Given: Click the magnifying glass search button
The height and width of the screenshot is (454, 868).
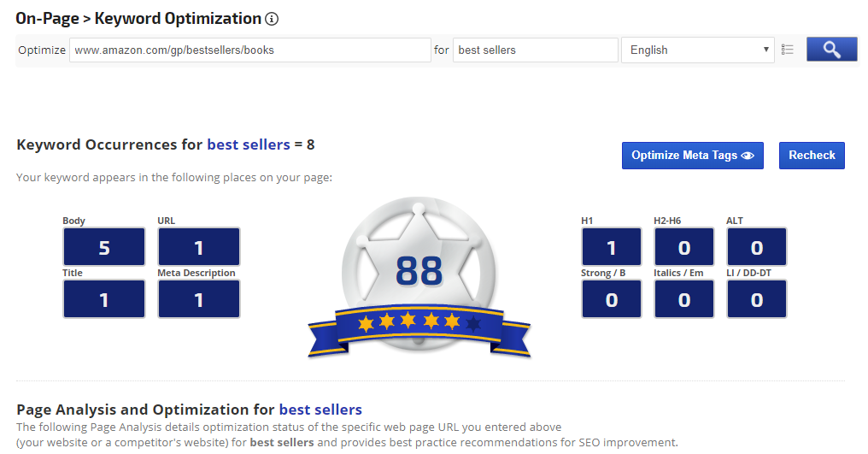Looking at the screenshot, I should point(831,50).
